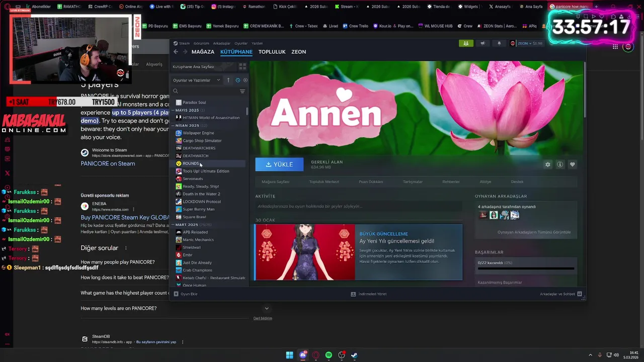Click the blue YÜKLE install button
The height and width of the screenshot is (362, 644).
pyautogui.click(x=279, y=164)
